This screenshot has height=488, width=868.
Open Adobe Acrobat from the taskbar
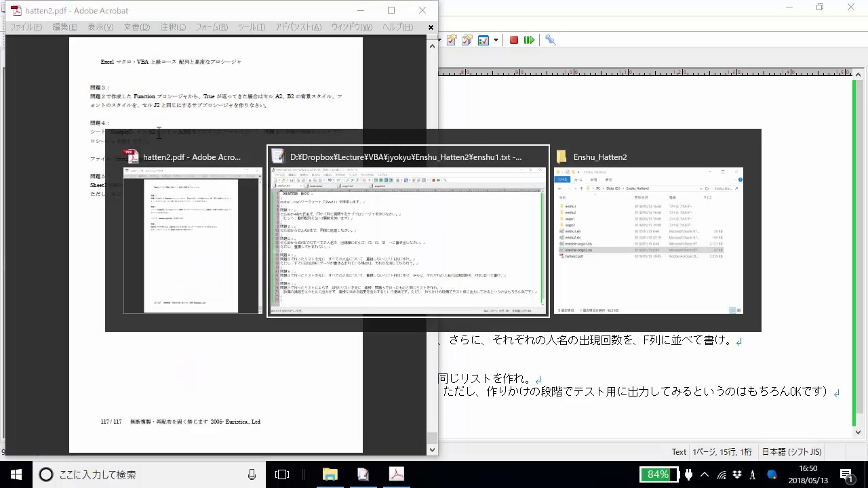(397, 474)
